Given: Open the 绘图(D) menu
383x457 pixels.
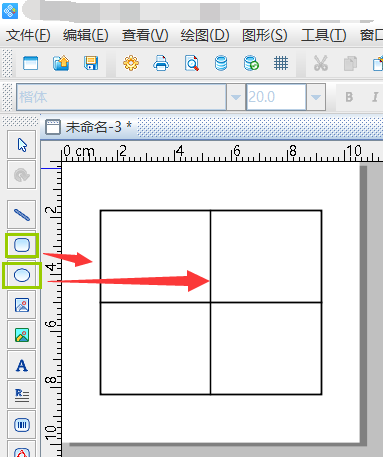Looking at the screenshot, I should (205, 35).
